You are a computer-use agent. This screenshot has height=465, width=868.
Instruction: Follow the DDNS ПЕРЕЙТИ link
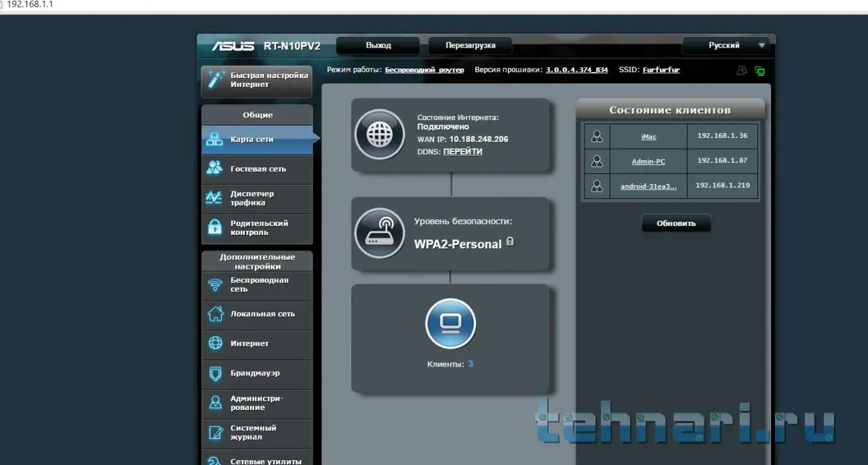462,151
